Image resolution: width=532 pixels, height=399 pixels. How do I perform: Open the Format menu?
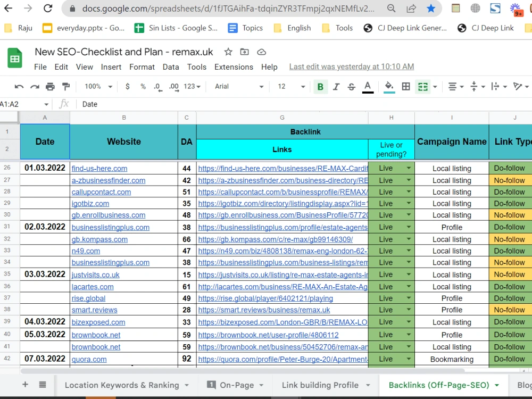[x=142, y=67]
